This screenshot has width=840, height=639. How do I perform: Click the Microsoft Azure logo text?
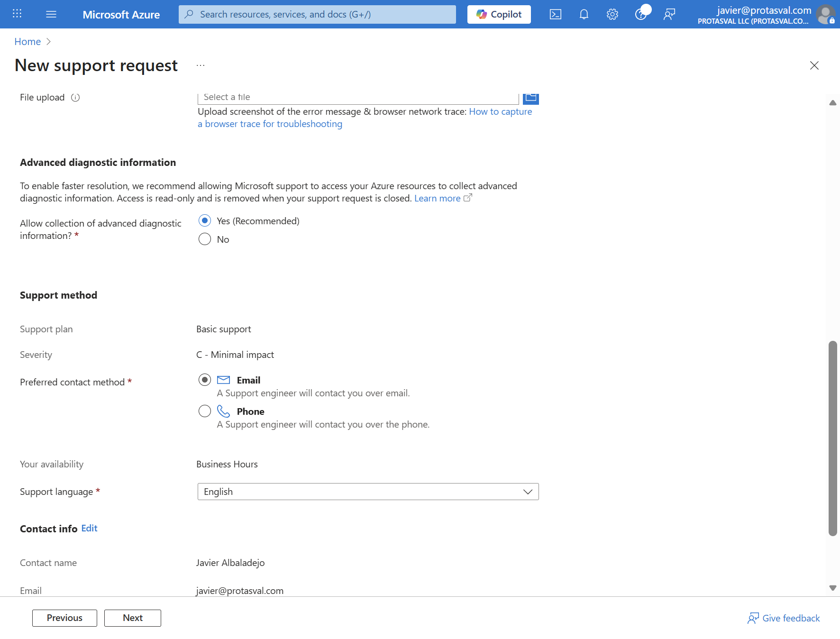pyautogui.click(x=121, y=15)
